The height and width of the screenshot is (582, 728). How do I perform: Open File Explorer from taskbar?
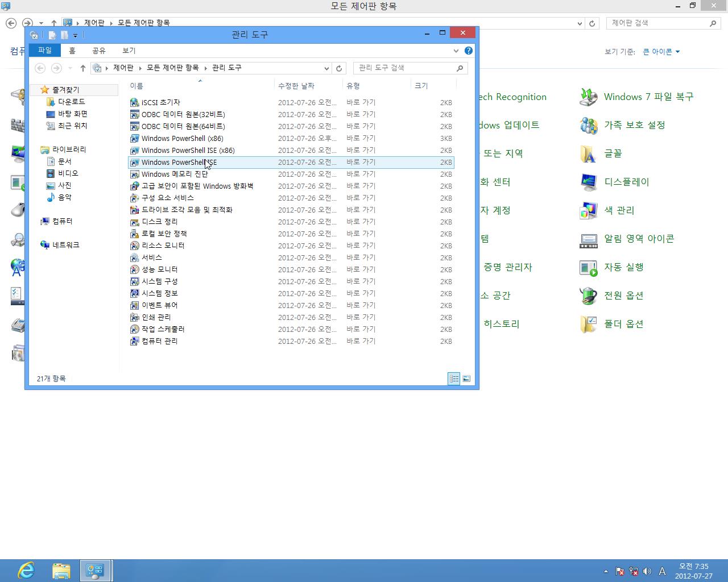coord(61,570)
